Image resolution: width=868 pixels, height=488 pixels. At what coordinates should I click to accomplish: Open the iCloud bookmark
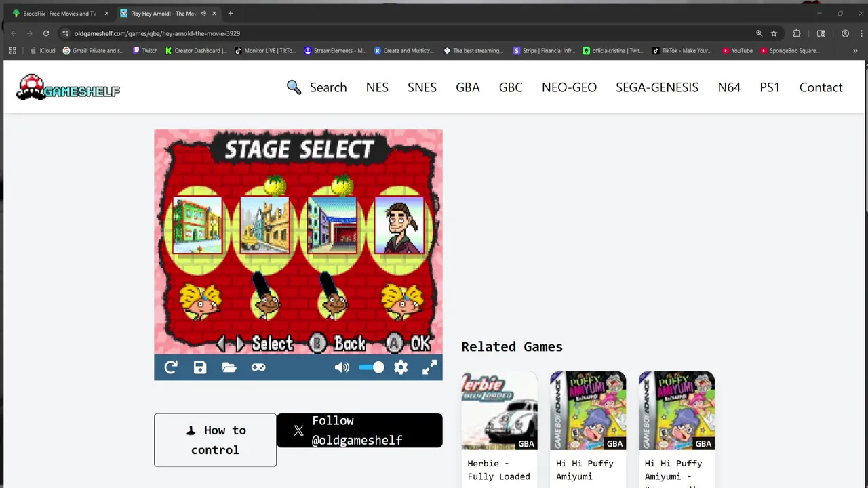(x=42, y=51)
